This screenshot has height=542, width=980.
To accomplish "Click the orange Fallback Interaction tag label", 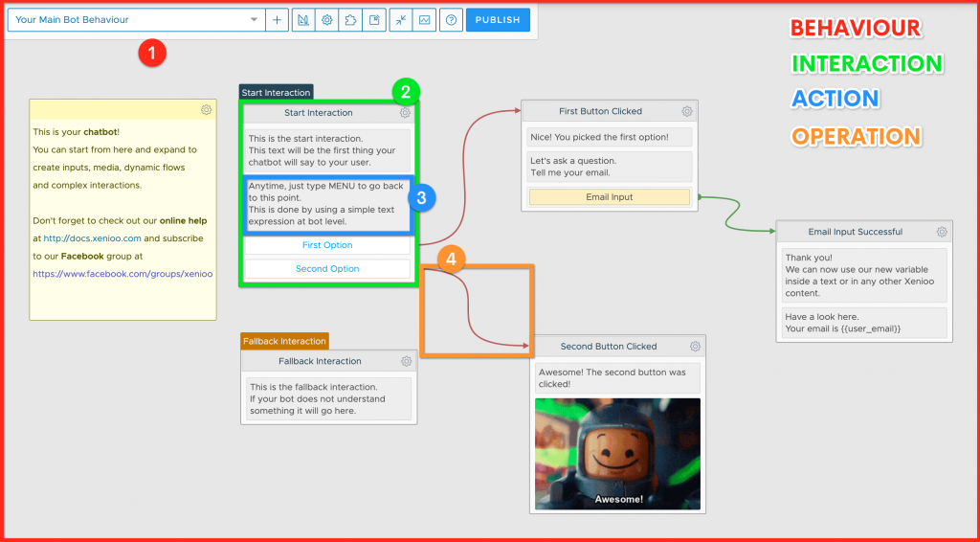I will tap(284, 341).
